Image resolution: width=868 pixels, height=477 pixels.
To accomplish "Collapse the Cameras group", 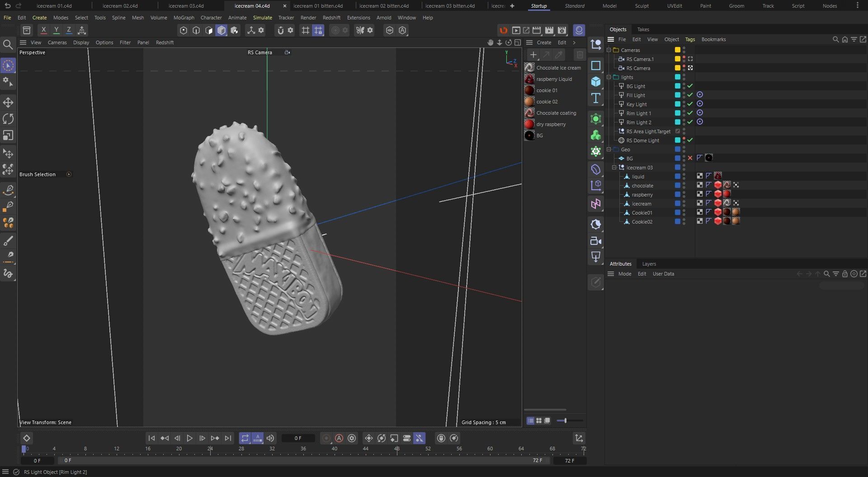I will (x=609, y=50).
